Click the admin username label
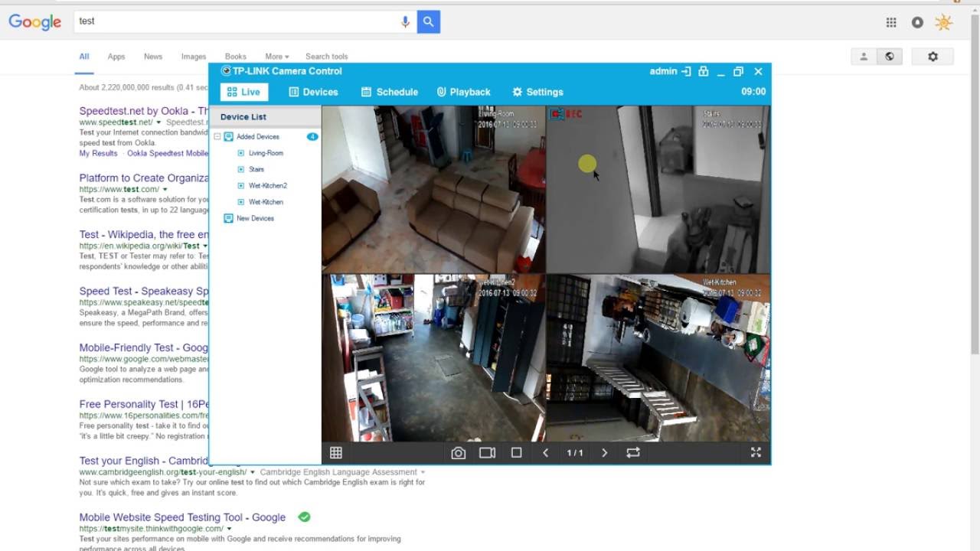This screenshot has width=980, height=551. coord(663,71)
